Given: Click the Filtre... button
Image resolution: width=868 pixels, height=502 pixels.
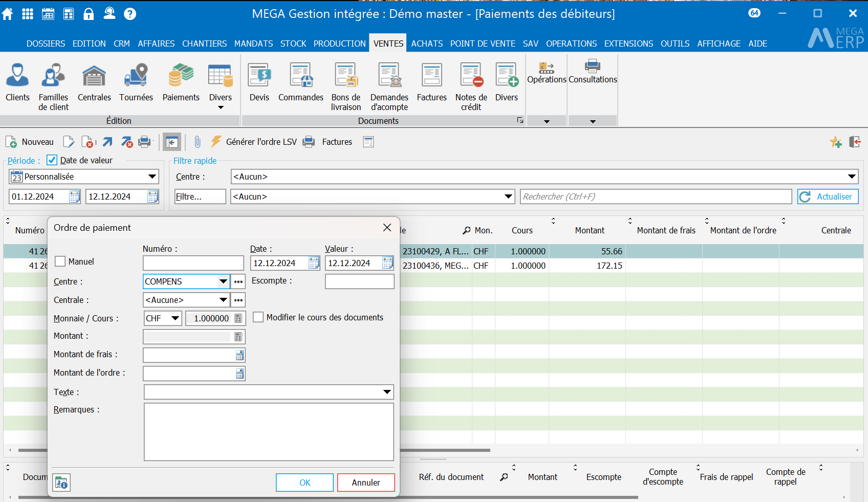Looking at the screenshot, I should pyautogui.click(x=200, y=197).
